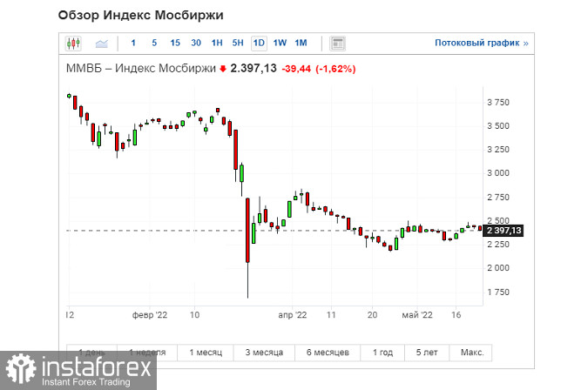Click the (-1,62%) percent change
This screenshot has width=588, height=390.
click(x=335, y=69)
